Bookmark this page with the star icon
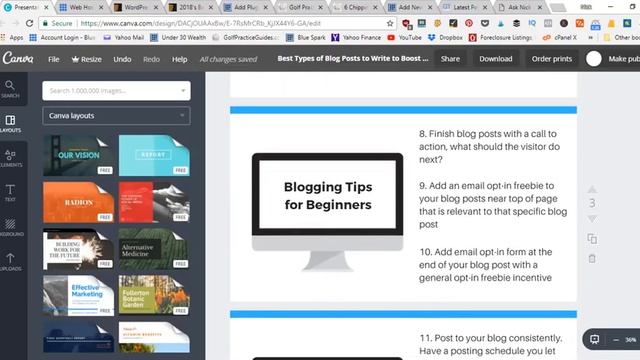 [x=390, y=24]
